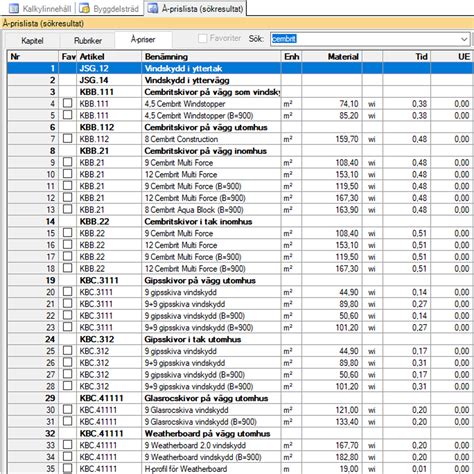This screenshot has height=474, width=474.
Task: Click row number 24
Action: (50, 339)
